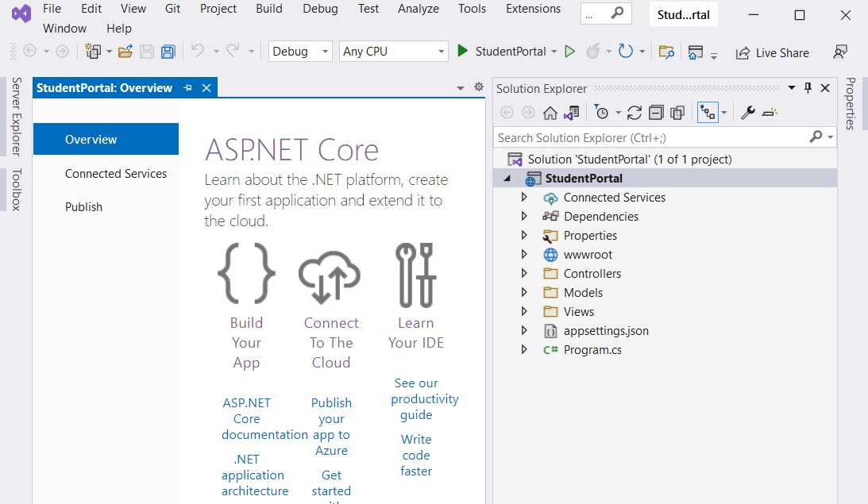The width and height of the screenshot is (868, 504).
Task: Click the Visual Studio logo icon
Action: pos(21,13)
